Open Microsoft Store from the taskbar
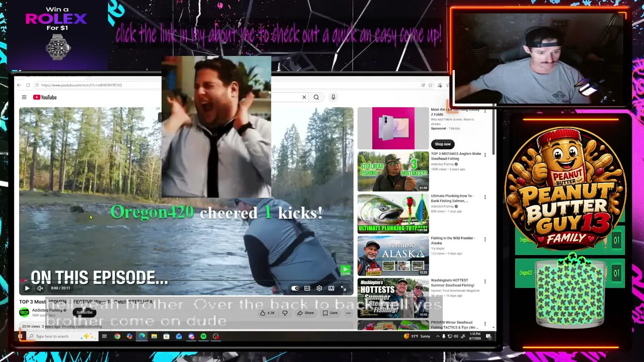The width and height of the screenshot is (644, 362). point(167,336)
